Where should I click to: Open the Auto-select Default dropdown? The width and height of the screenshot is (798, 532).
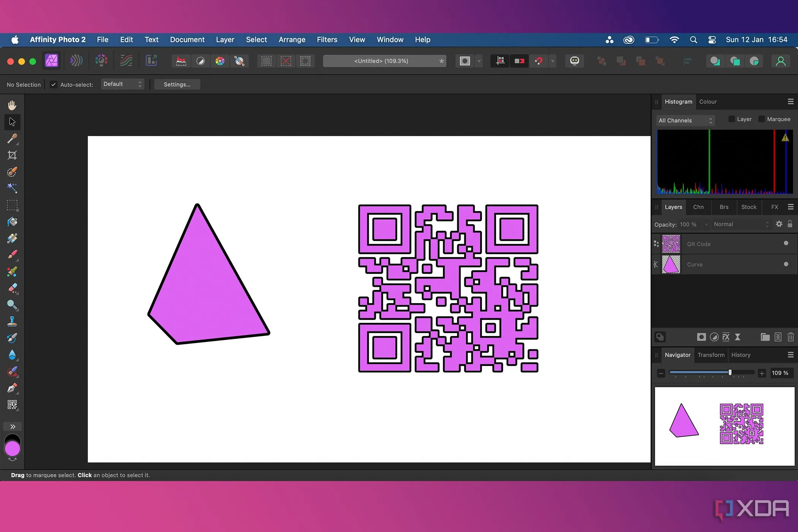pos(122,84)
